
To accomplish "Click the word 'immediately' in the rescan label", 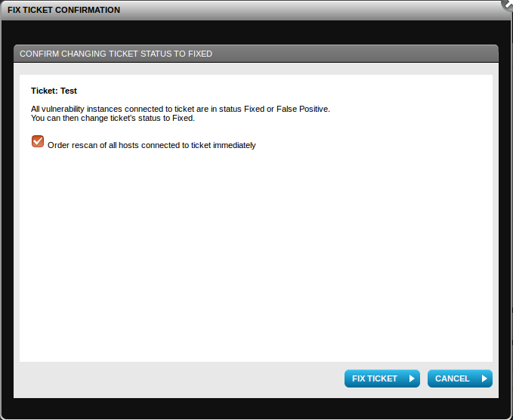I will click(234, 145).
